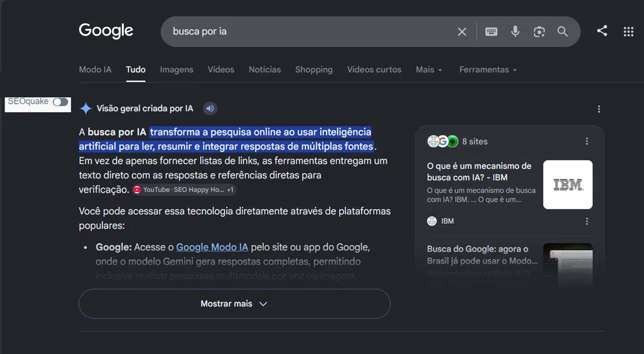644x354 pixels.
Task: Click the IBM favicon source icon
Action: pos(431,221)
